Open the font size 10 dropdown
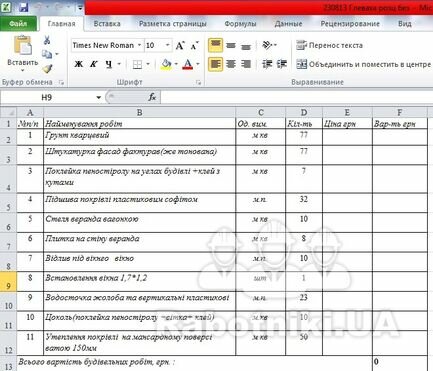The image size is (433, 371). [168, 45]
